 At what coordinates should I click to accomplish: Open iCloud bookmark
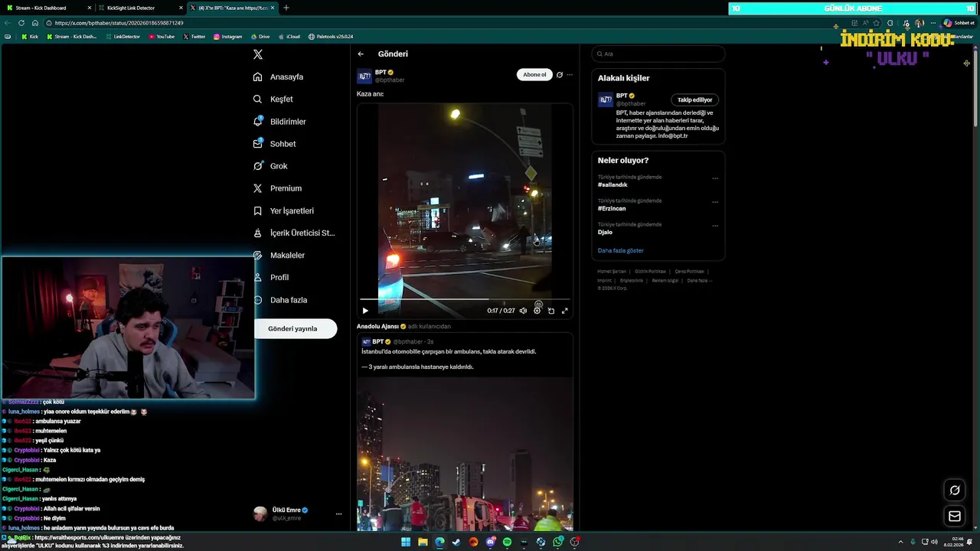tap(289, 37)
